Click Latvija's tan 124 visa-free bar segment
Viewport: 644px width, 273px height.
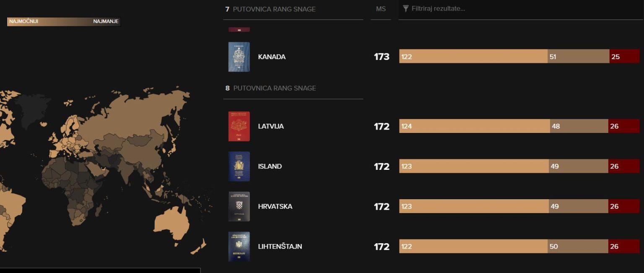coord(474,126)
